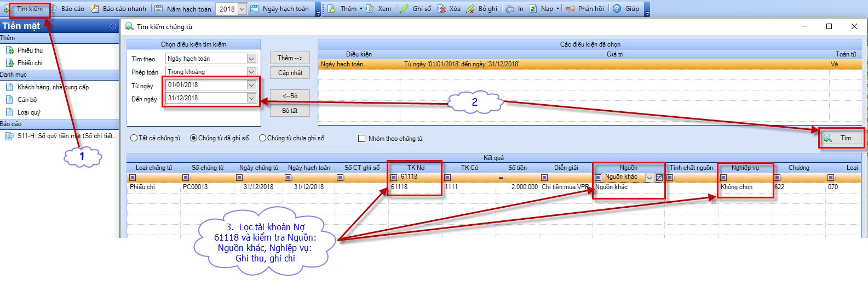Click the Cán bộ document icon

(x=9, y=100)
